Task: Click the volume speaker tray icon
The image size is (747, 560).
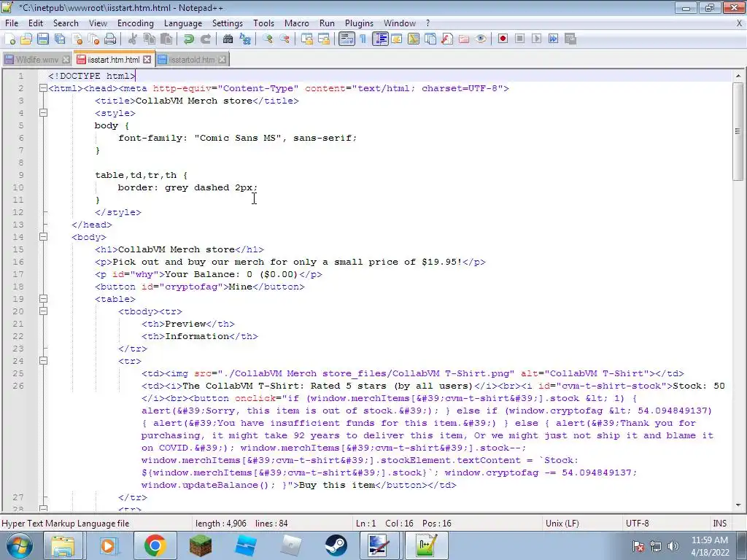Action: pyautogui.click(x=673, y=546)
